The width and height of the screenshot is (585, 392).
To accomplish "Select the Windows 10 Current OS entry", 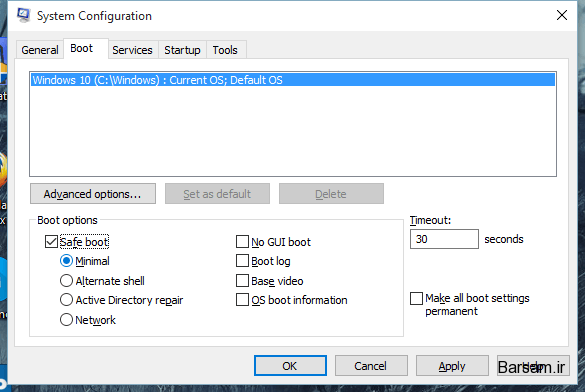I will coord(293,80).
